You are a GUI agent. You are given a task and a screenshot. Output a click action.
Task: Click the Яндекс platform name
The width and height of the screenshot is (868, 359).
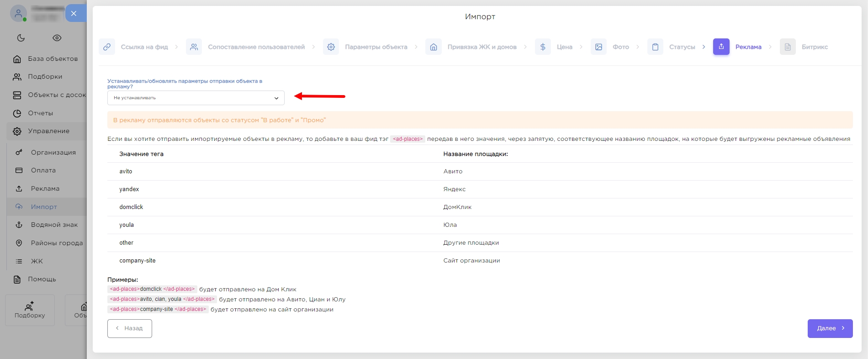tap(455, 189)
